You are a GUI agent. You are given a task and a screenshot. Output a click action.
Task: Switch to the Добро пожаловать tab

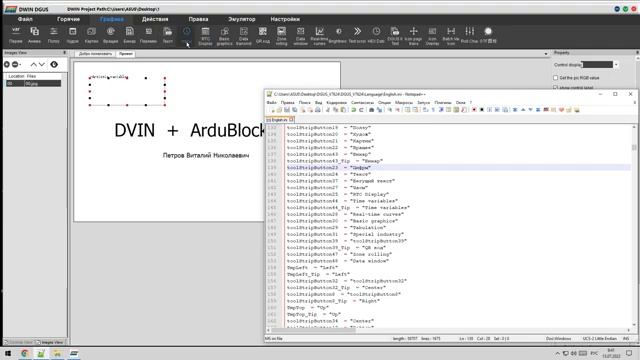[x=95, y=54]
